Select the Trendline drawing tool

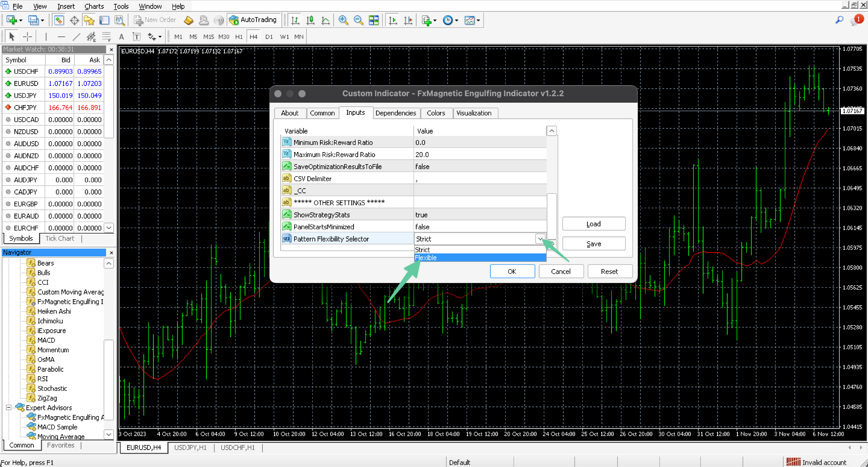point(76,37)
